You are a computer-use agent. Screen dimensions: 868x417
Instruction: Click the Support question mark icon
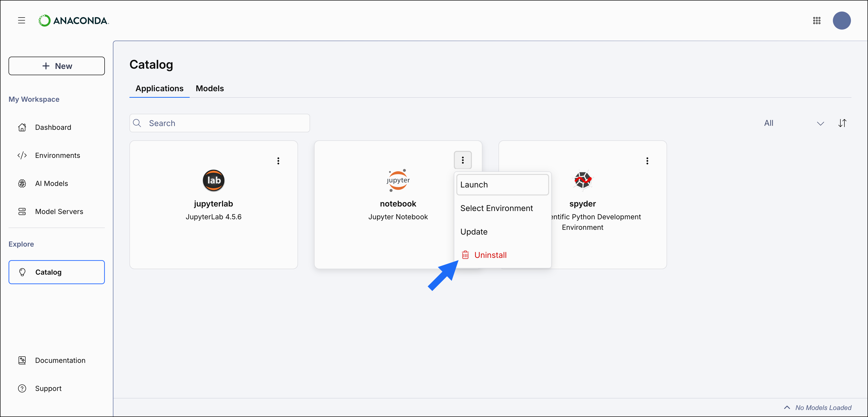tap(22, 388)
